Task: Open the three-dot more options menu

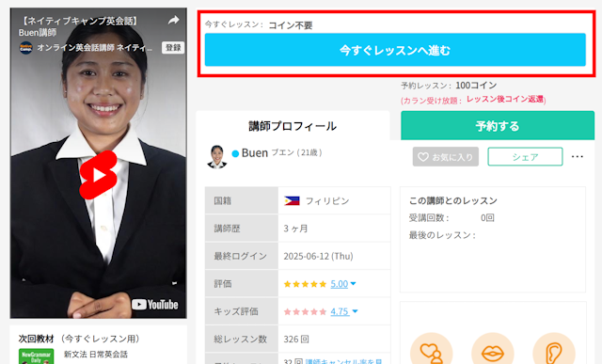Action: [577, 157]
